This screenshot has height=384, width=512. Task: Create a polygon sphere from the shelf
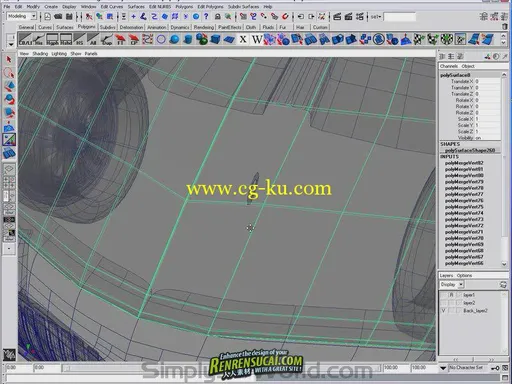pyautogui.click(x=174, y=39)
